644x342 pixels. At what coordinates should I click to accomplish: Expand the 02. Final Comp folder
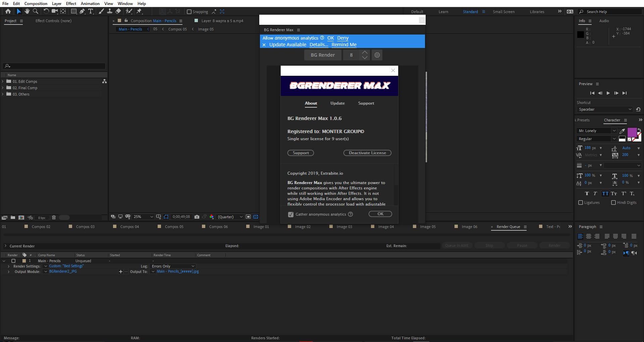(x=3, y=88)
